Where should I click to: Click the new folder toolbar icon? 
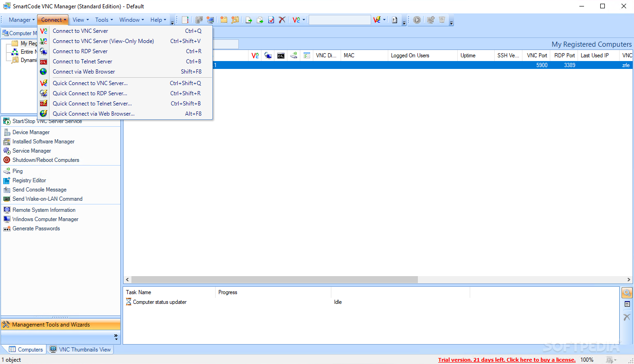click(x=224, y=20)
